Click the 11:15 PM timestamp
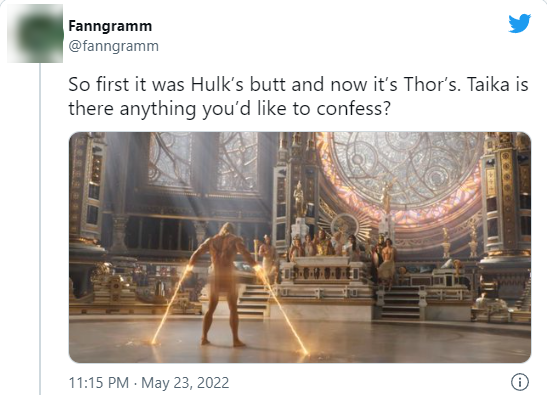Screen dimensions: 547x395 click(x=99, y=383)
